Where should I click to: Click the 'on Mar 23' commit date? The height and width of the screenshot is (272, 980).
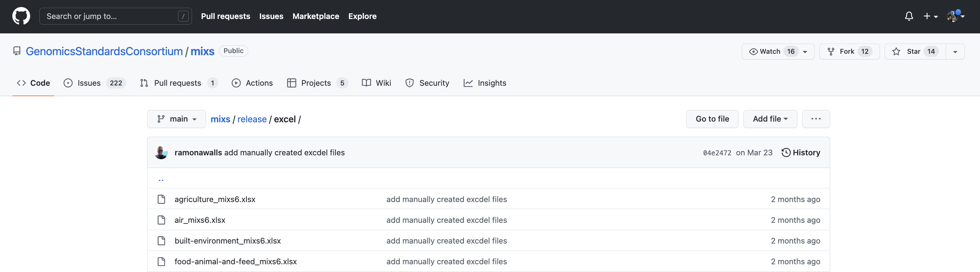coord(754,153)
